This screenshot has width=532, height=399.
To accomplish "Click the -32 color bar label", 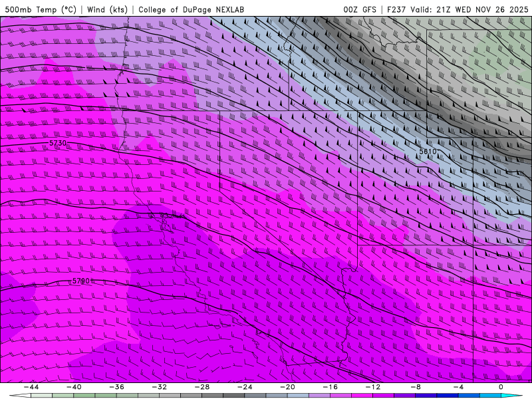I will coord(160,387).
